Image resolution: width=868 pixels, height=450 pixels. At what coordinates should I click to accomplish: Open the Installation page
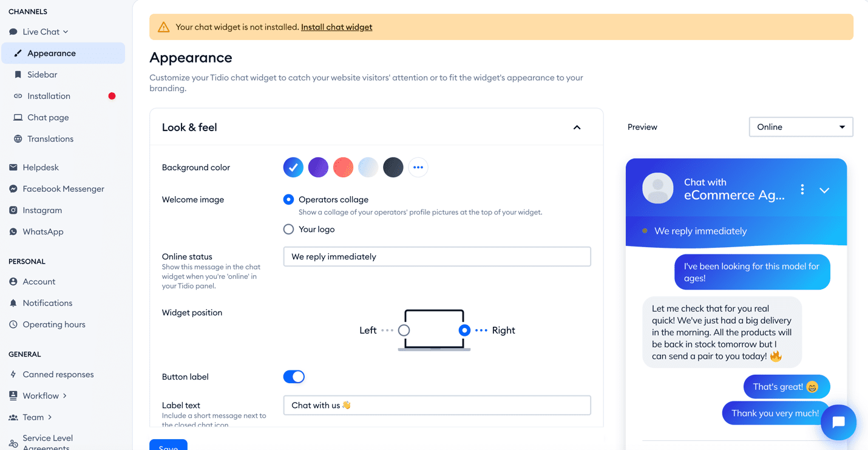pos(49,95)
